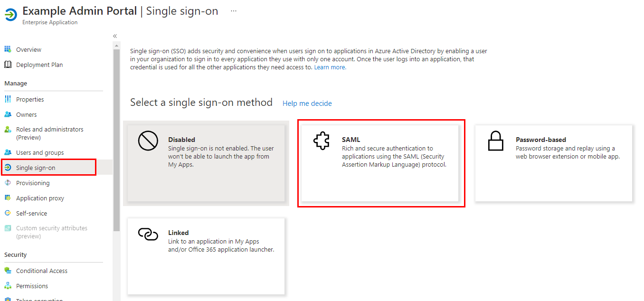This screenshot has height=301, width=644.
Task: Open the Help me decide link
Action: (x=307, y=103)
